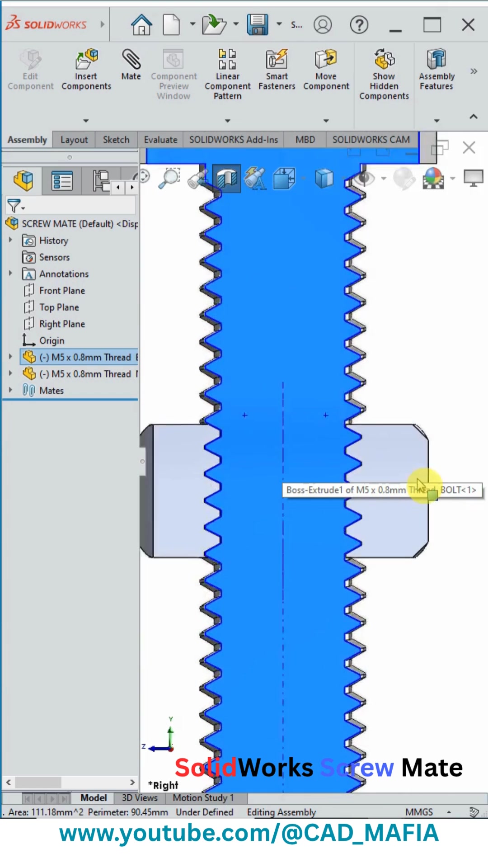Open Display Style cube icon
Image resolution: width=488 pixels, height=868 pixels.
pyautogui.click(x=324, y=178)
